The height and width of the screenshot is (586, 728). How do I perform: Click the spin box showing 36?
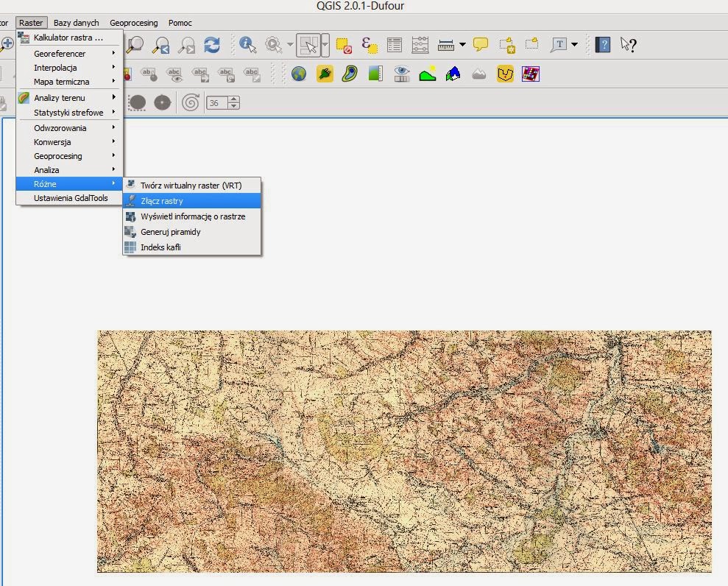[x=216, y=103]
